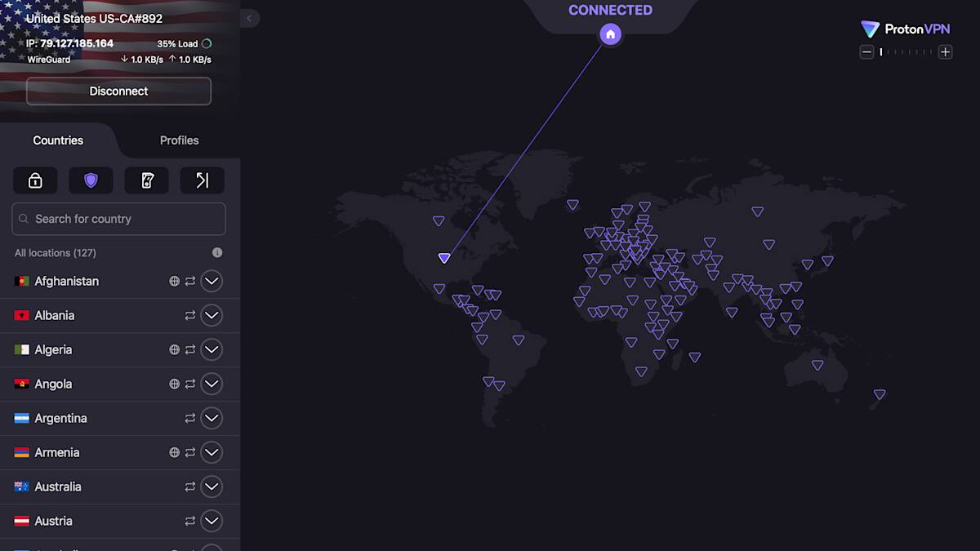Click the info icon beside All locations

(x=217, y=253)
